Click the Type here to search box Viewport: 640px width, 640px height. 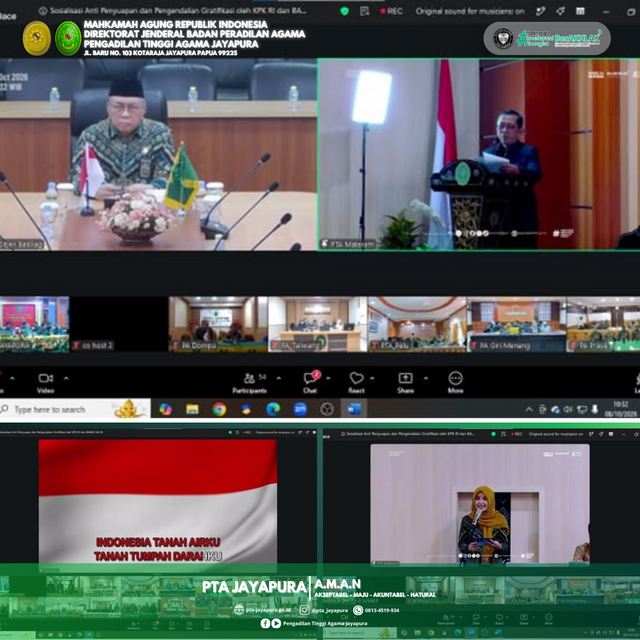tap(75, 409)
